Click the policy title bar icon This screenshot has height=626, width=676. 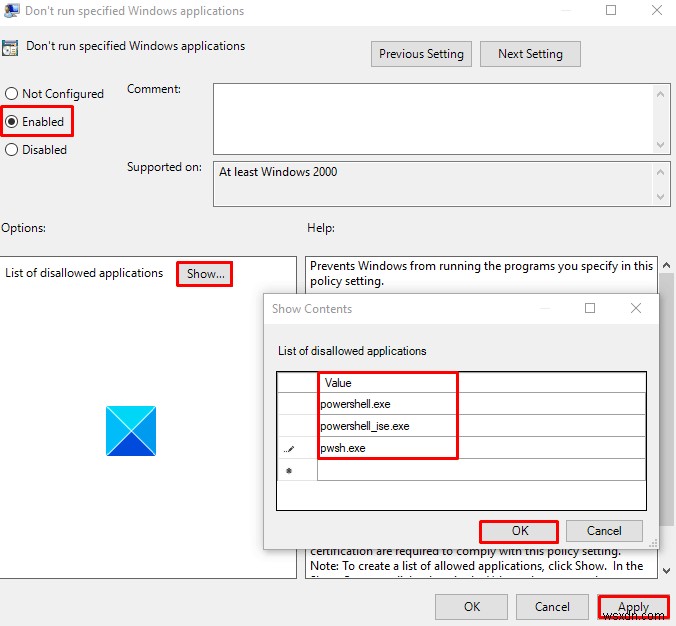pyautogui.click(x=11, y=10)
